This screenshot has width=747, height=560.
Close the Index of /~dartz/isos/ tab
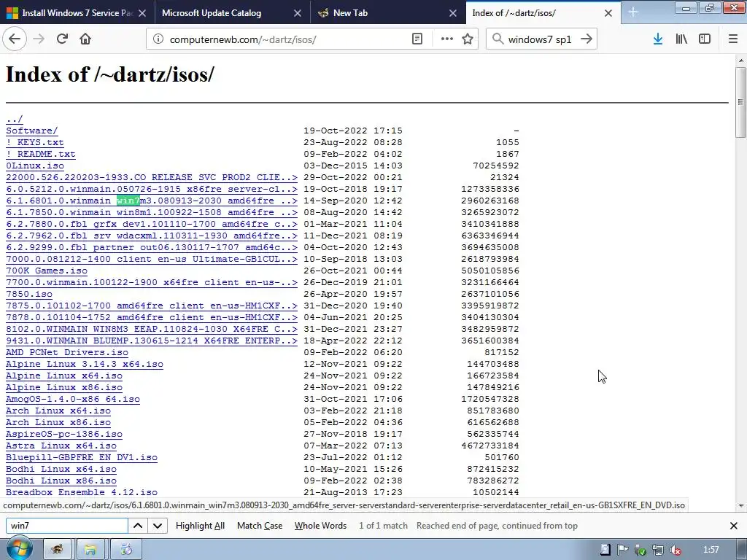point(608,13)
